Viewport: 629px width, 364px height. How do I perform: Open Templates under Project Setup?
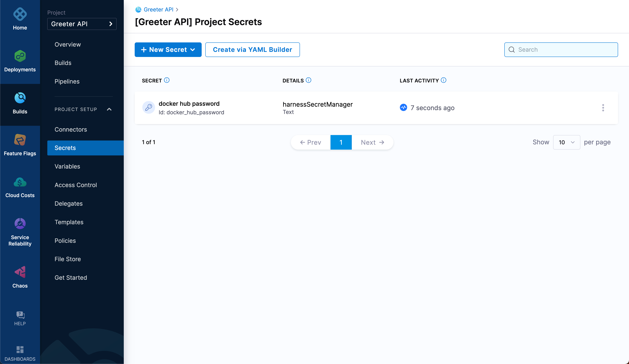[x=69, y=222]
